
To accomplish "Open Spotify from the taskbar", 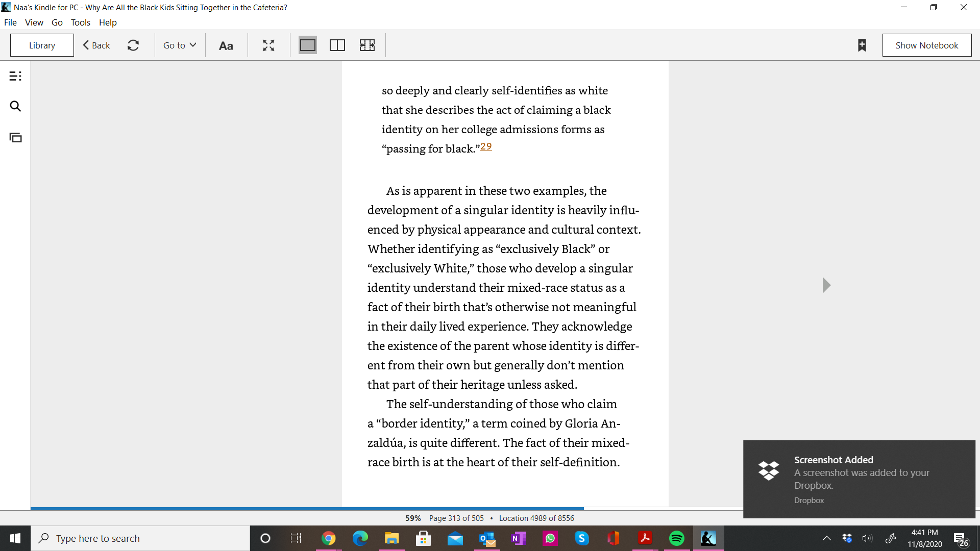I will tap(677, 538).
